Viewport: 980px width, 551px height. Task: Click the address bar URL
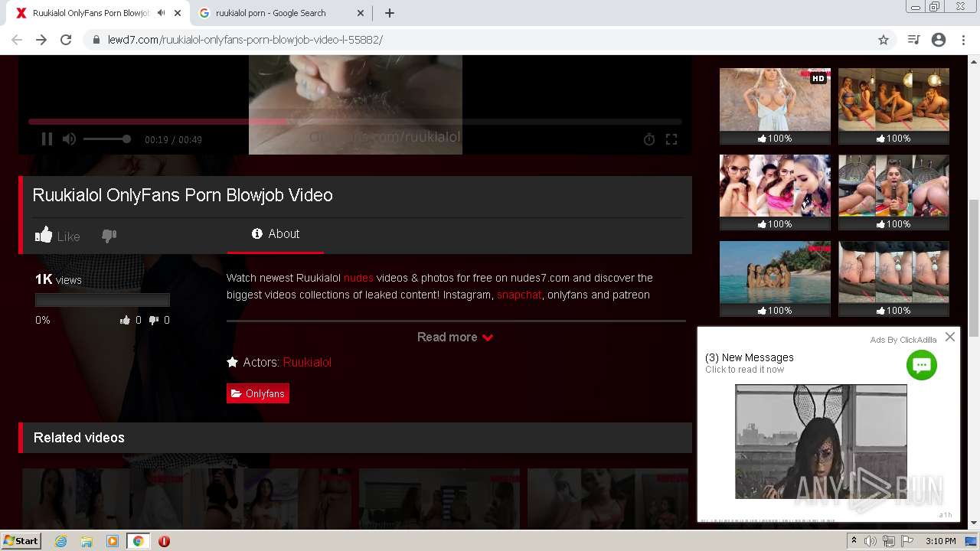(245, 40)
